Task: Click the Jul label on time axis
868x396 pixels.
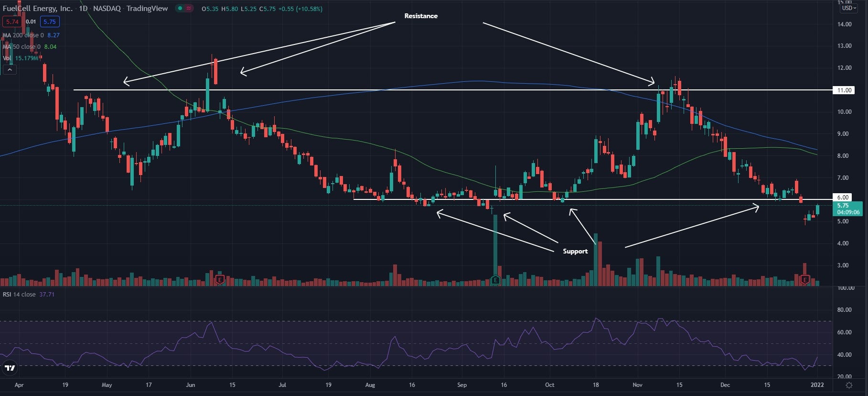Action: tap(282, 385)
